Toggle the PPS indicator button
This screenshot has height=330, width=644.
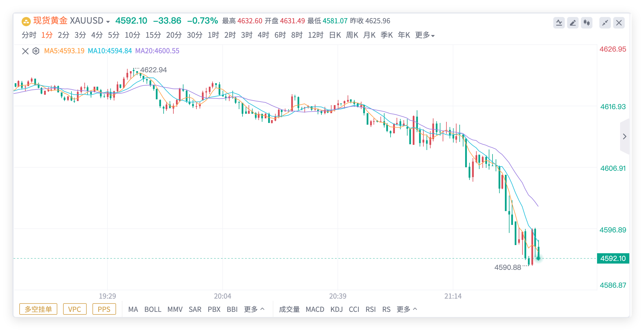104,309
